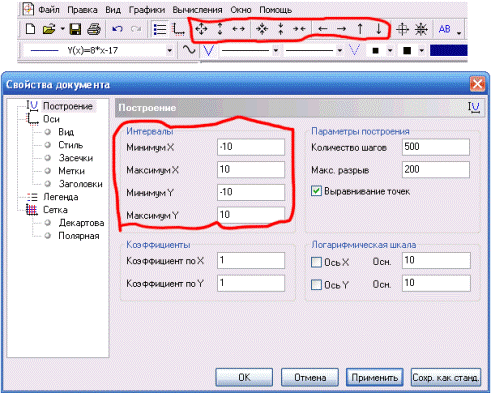Screen dimensions: 491x393
Task: Expand the arrow next to AB icon
Action: (x=459, y=33)
